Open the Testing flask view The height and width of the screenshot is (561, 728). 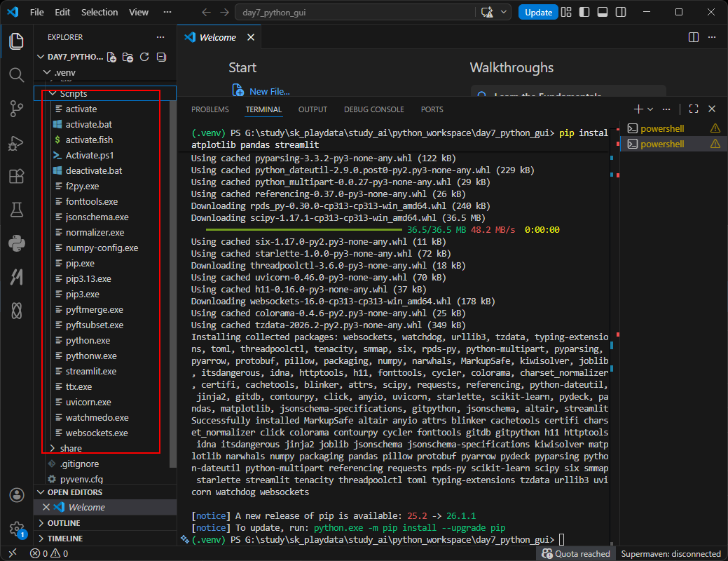coord(16,210)
